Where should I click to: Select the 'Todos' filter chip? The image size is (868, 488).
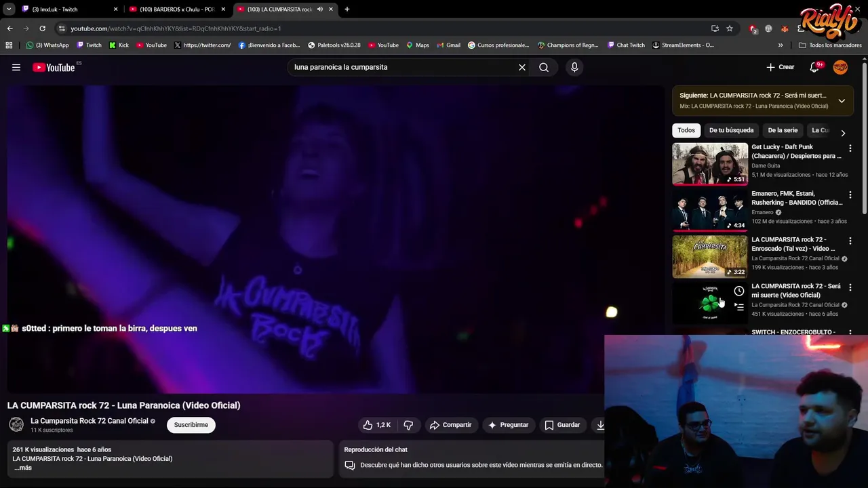coord(686,130)
